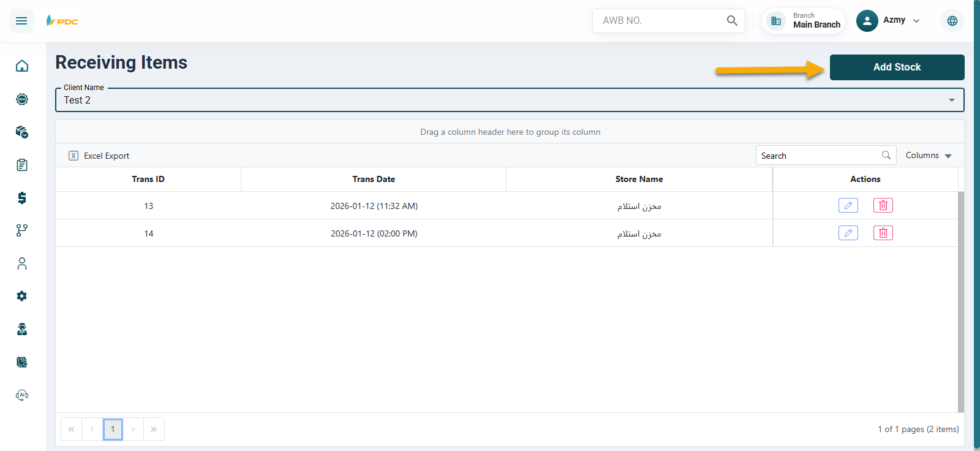Click the Azmy user avatar
Screen dimensions: 980x451
[x=867, y=21]
